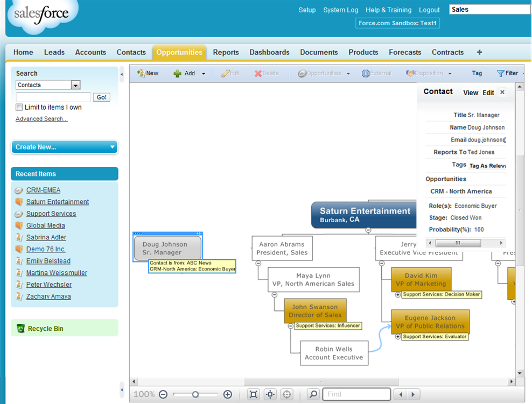Switch to the Home tab
The image size is (532, 404).
point(23,52)
